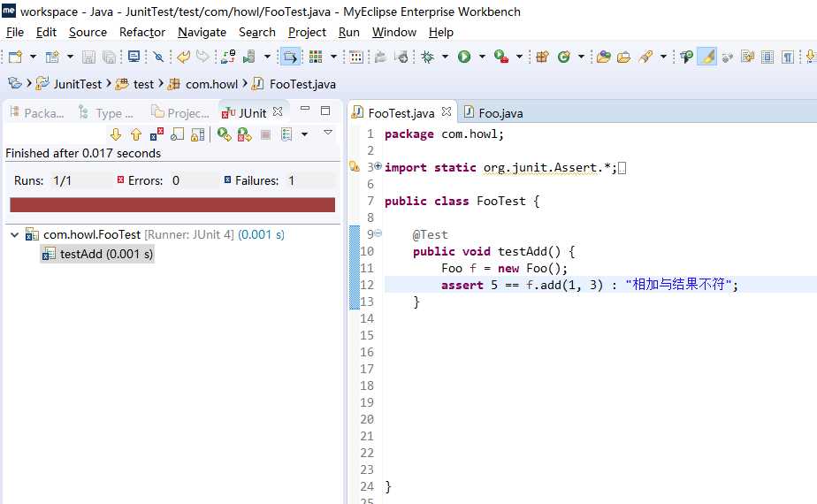The width and height of the screenshot is (817, 504).
Task: Click the Save All toolbar icon
Action: 109,57
